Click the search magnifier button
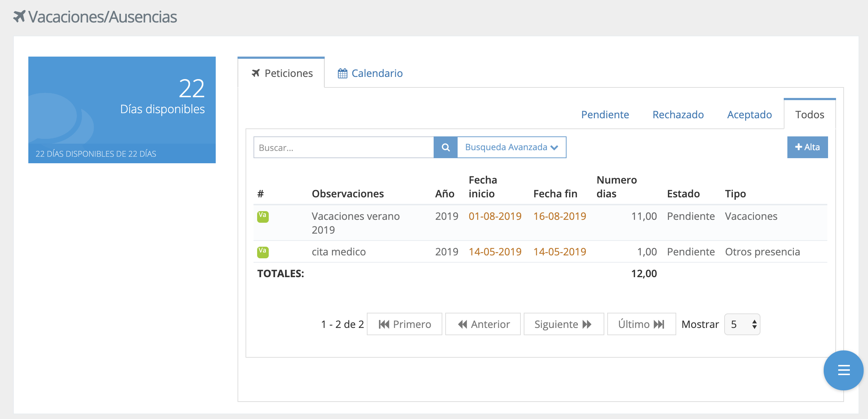 point(445,147)
